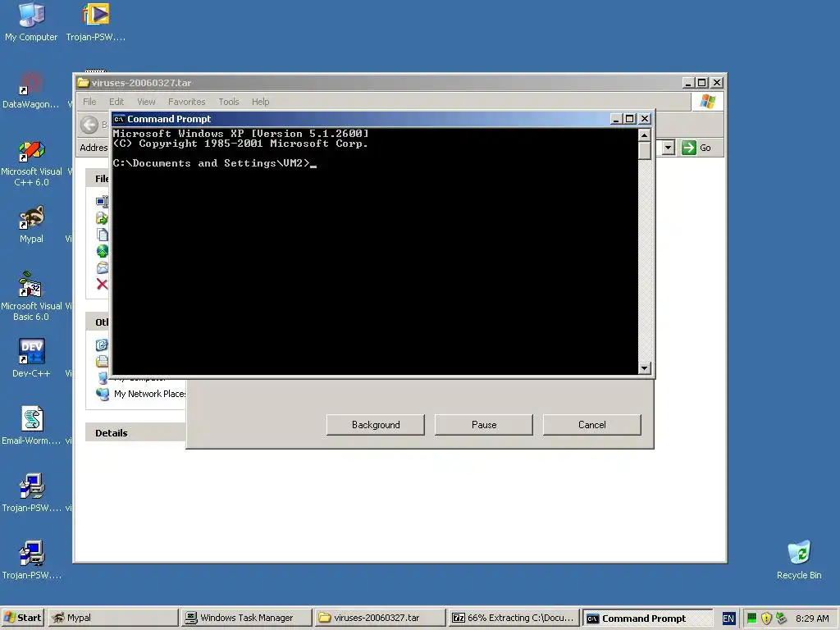Open My Network Places link
Screen dimensions: 840x630
pos(149,394)
